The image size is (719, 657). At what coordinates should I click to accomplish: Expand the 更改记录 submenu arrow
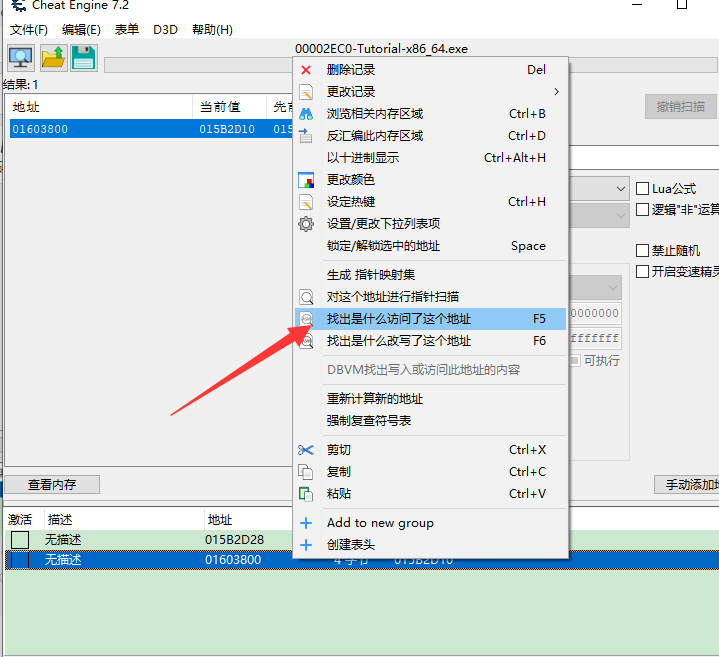556,92
